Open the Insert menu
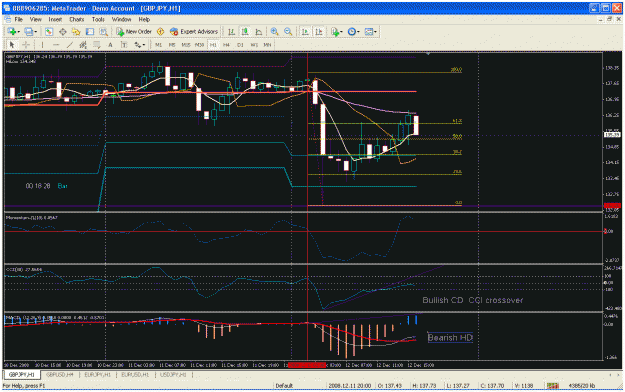 [x=55, y=19]
